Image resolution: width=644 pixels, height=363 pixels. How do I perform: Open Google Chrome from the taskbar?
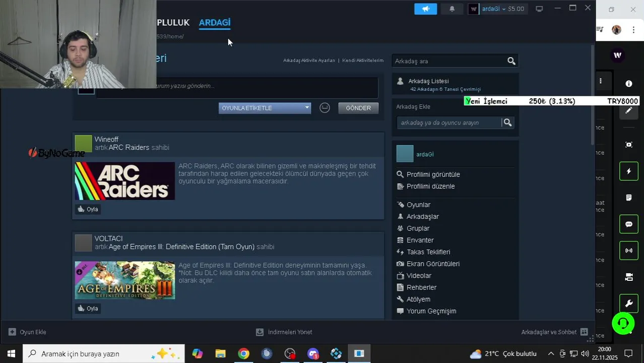[x=243, y=354]
